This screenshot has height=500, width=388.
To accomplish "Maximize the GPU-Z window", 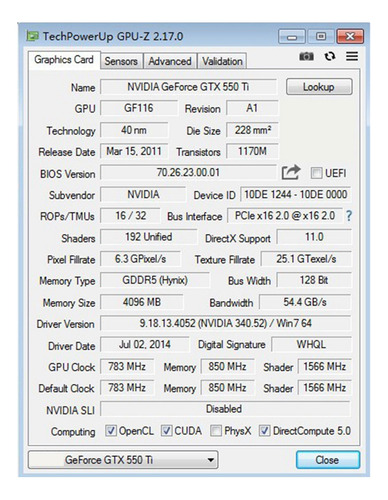I will [321, 36].
